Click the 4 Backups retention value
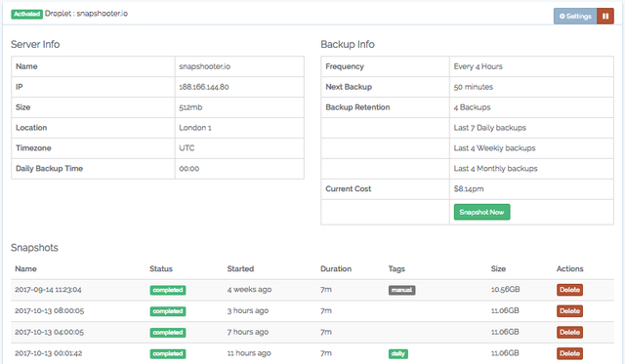The height and width of the screenshot is (364, 625). 472,107
